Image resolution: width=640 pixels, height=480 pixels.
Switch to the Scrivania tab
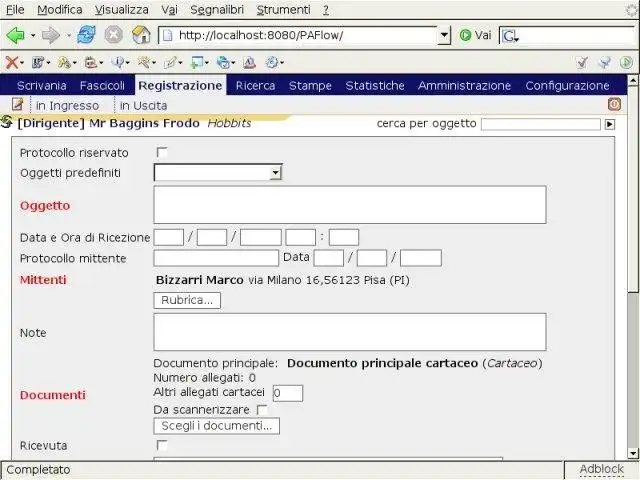point(42,85)
